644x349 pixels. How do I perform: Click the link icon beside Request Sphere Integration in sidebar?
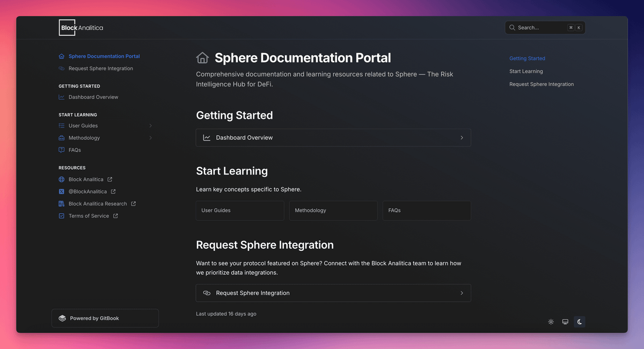pos(62,69)
